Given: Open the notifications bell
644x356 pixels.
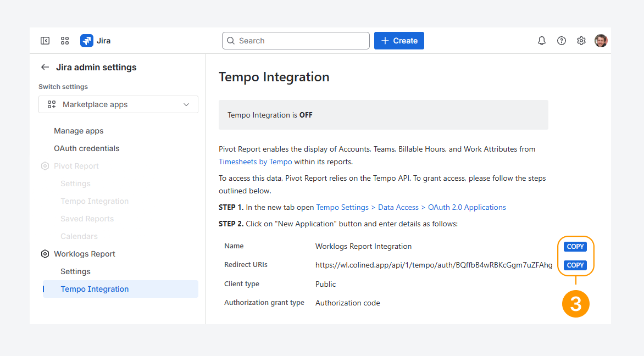Looking at the screenshot, I should point(542,41).
